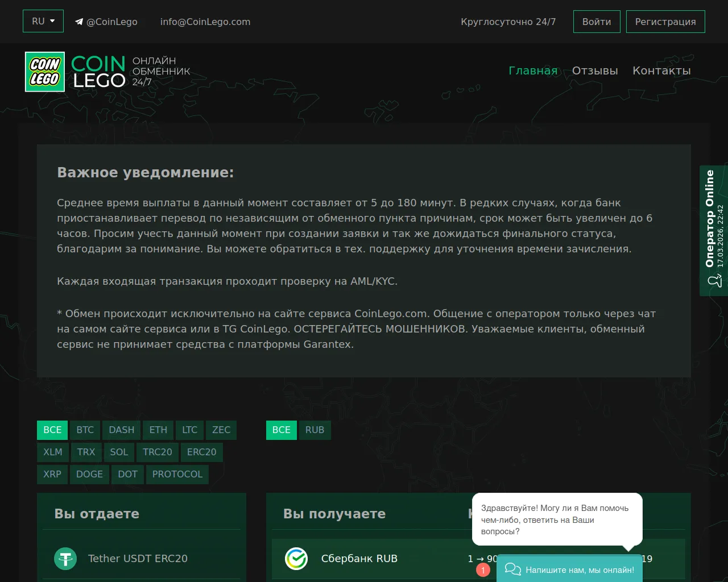Click the Tether coin icon
The width and height of the screenshot is (728, 582).
65,559
